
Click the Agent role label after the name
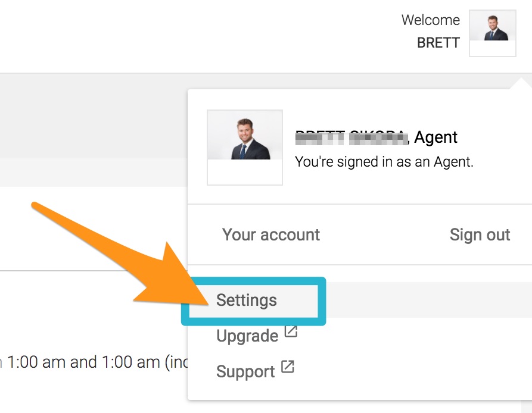(x=435, y=137)
